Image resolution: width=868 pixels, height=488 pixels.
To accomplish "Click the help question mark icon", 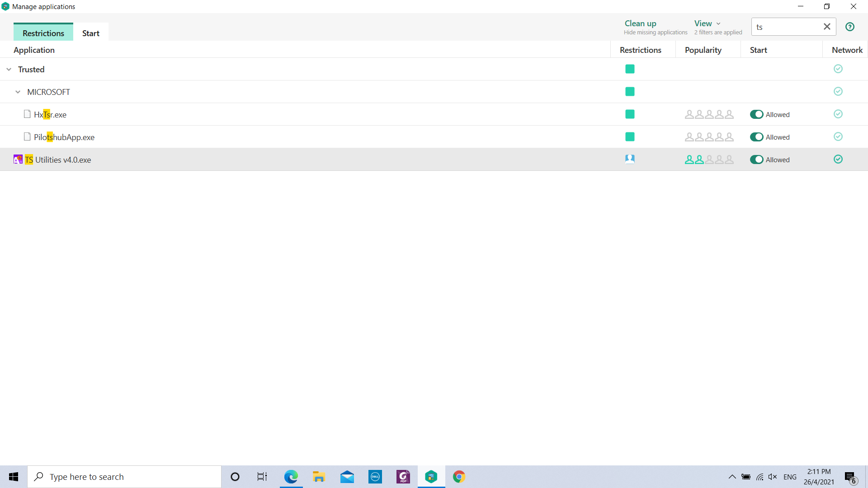I will click(x=850, y=27).
